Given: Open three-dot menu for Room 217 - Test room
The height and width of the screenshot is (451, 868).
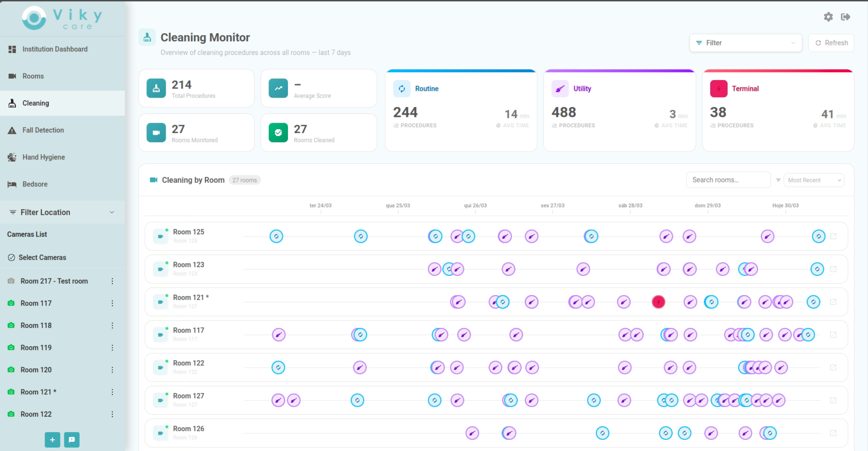Looking at the screenshot, I should coord(112,281).
